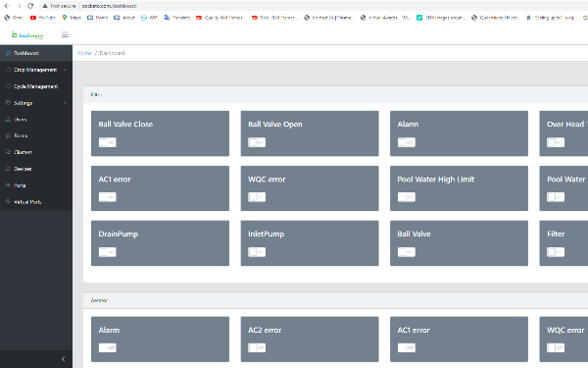This screenshot has width=588, height=368.
Task: Toggle the InletPump switch
Action: 257,252
